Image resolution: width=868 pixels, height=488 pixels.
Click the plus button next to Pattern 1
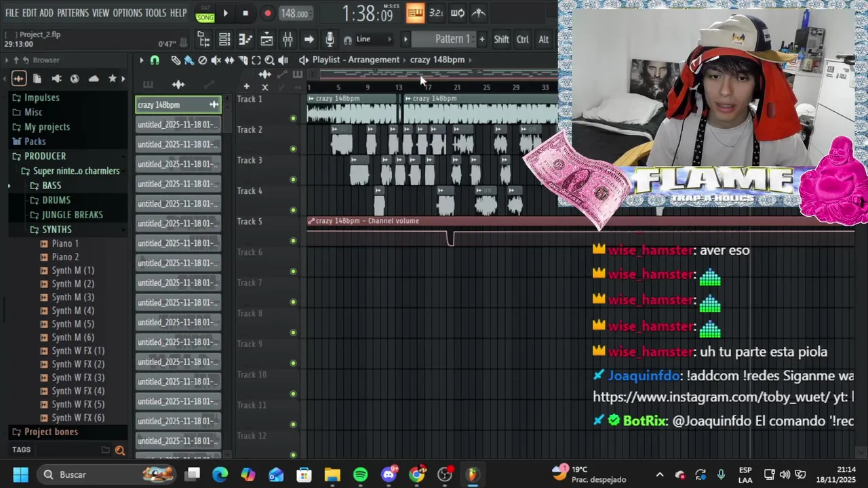[481, 39]
